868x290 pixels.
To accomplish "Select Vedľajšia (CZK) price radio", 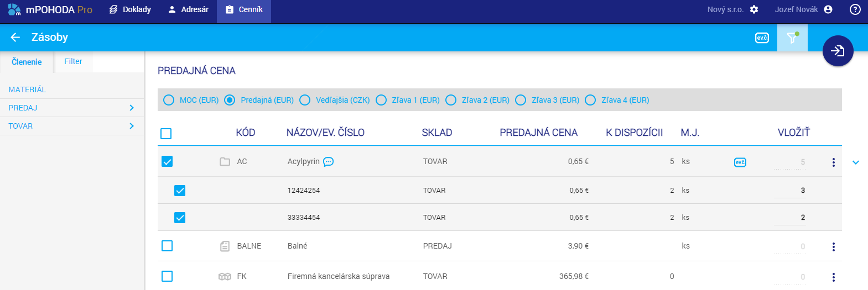I will tap(305, 100).
